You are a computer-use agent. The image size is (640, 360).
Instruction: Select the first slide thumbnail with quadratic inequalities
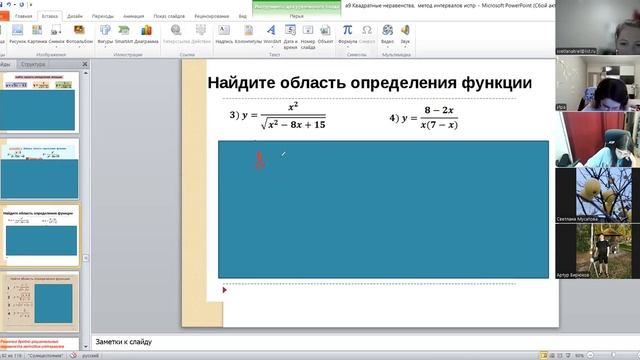pos(39,102)
